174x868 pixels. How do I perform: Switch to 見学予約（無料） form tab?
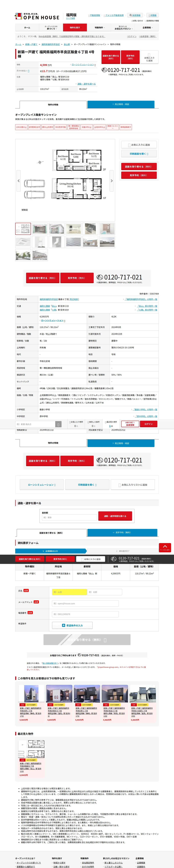pyautogui.click(x=122, y=533)
